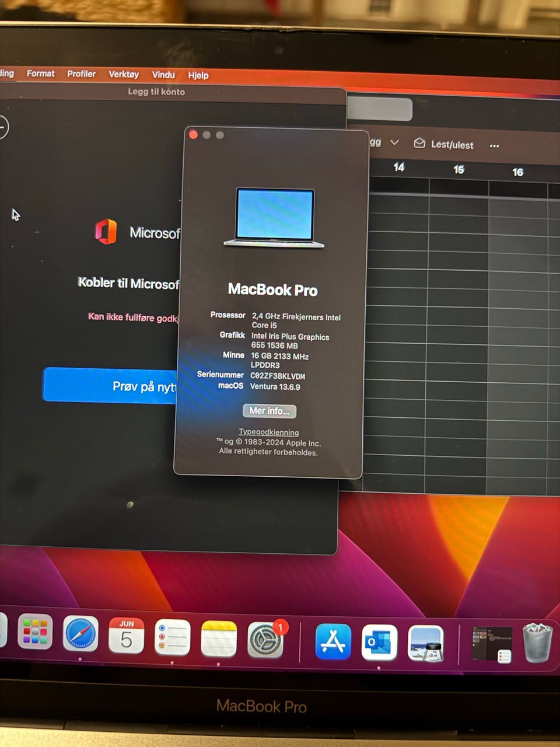Viewport: 560px width, 747px height.
Task: Open the Vindu menu
Action: [163, 75]
